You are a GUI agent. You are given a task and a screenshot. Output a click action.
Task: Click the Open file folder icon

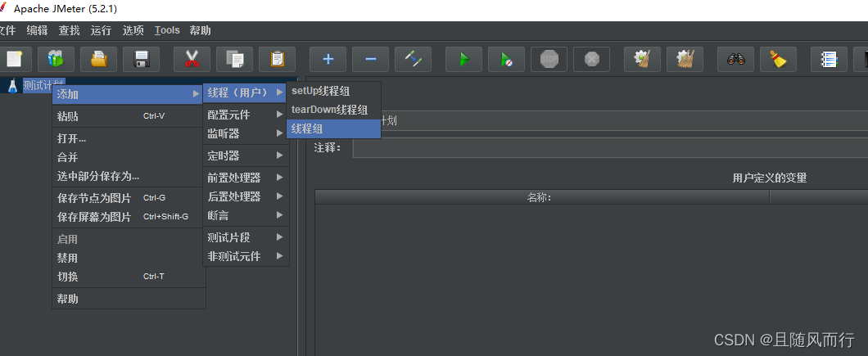click(98, 59)
